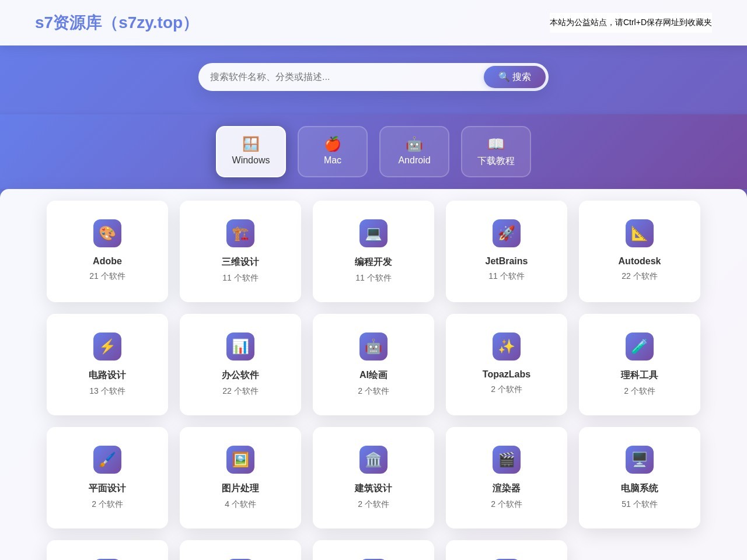Click the Adobe palette icon
747x560 pixels.
[x=107, y=233]
